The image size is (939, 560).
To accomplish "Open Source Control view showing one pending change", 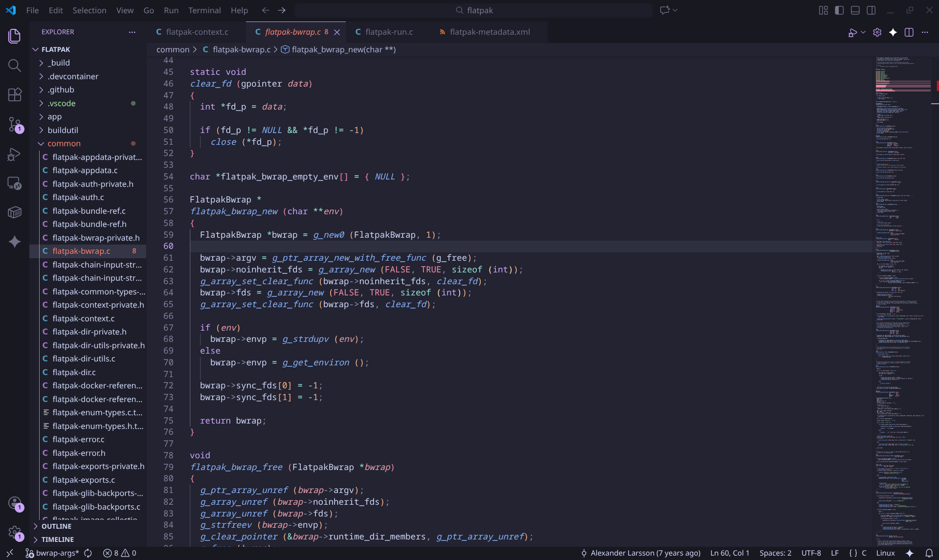I will 14,124.
